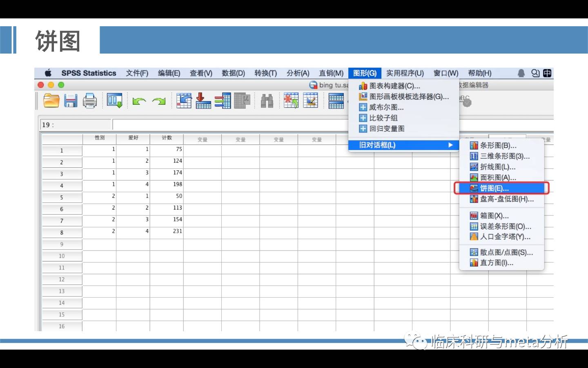Select 饼图(E)... from the submenu
This screenshot has width=588, height=368.
(x=494, y=188)
